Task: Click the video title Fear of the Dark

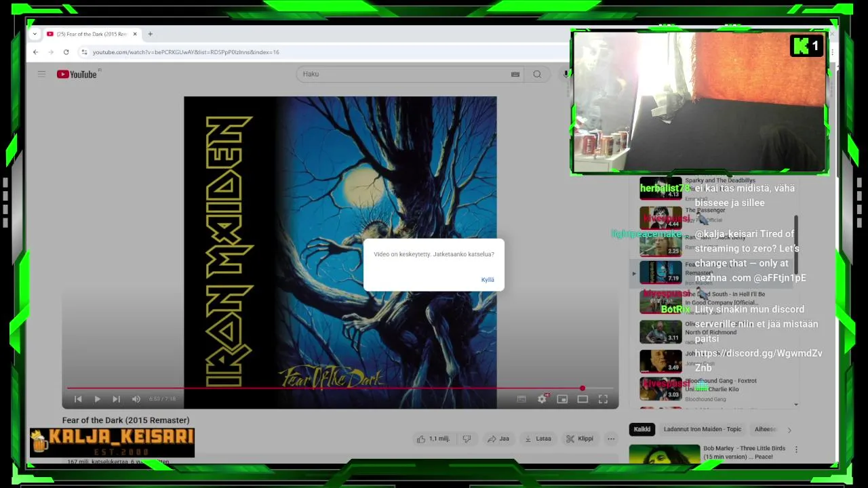Action: pyautogui.click(x=125, y=420)
